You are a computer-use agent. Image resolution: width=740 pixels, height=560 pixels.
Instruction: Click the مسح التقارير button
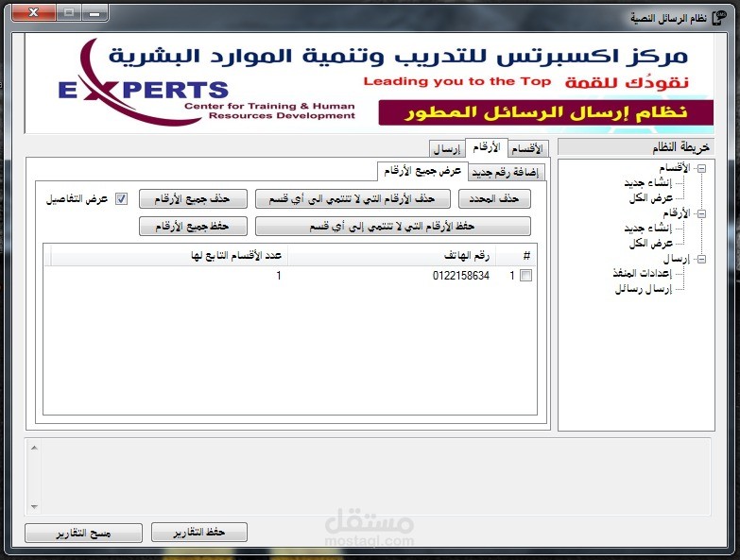tap(83, 534)
